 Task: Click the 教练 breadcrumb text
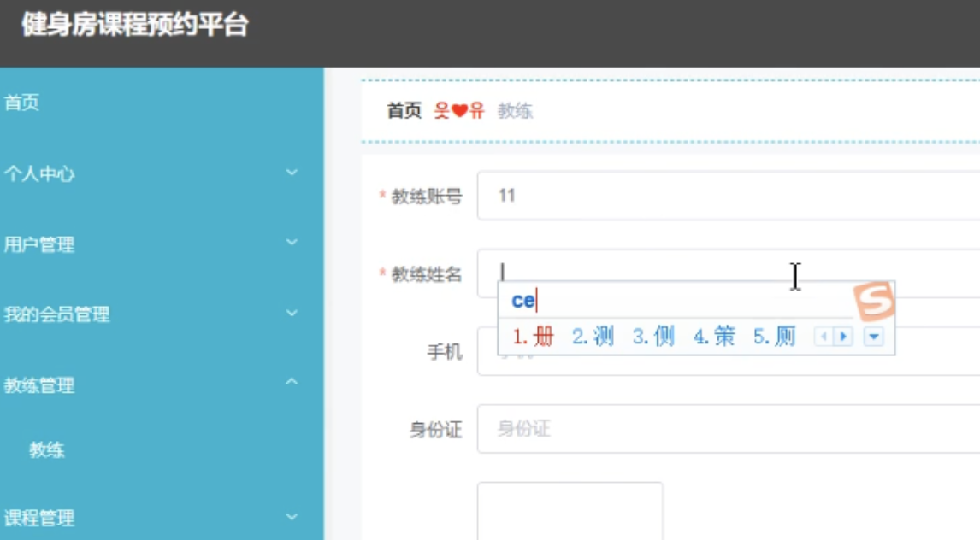click(x=515, y=111)
